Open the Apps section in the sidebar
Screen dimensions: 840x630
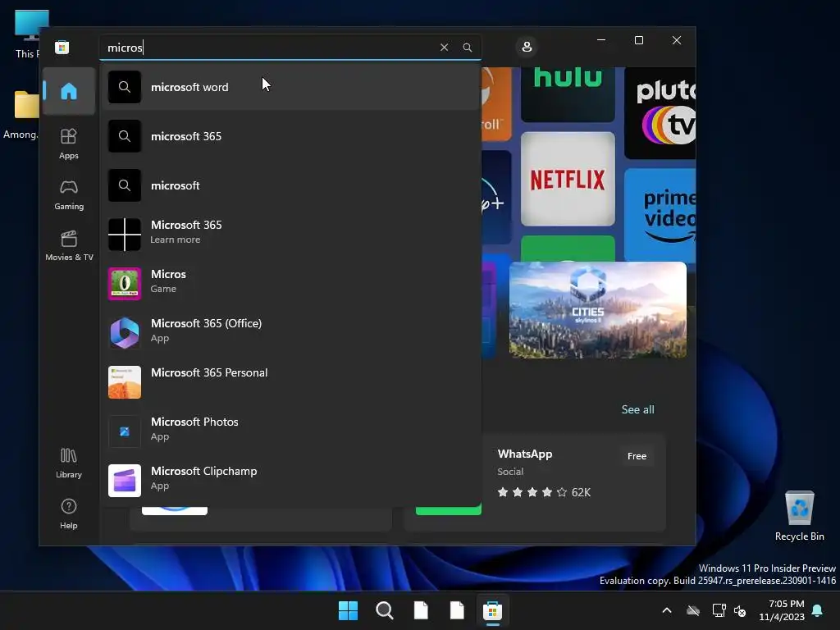coord(69,144)
